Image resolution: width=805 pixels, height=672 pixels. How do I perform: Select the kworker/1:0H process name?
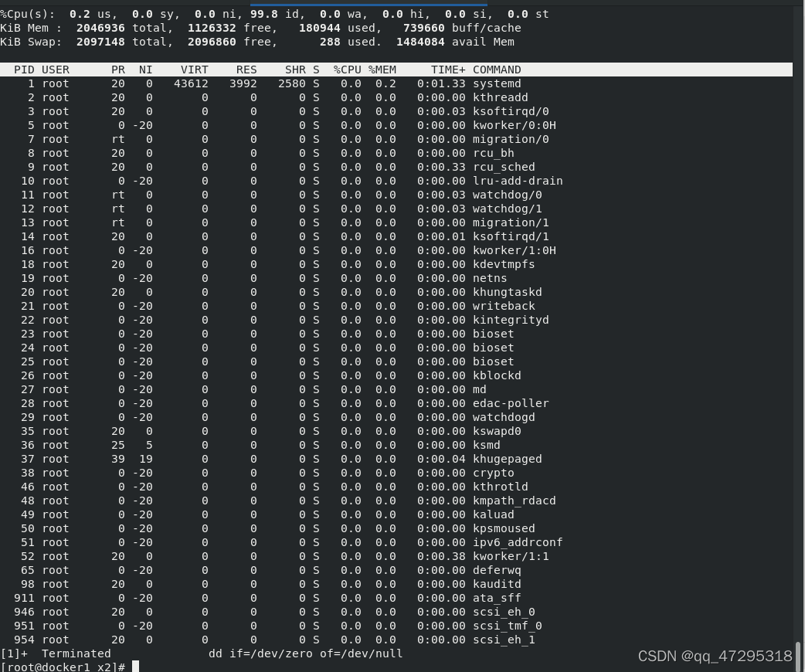pyautogui.click(x=515, y=250)
